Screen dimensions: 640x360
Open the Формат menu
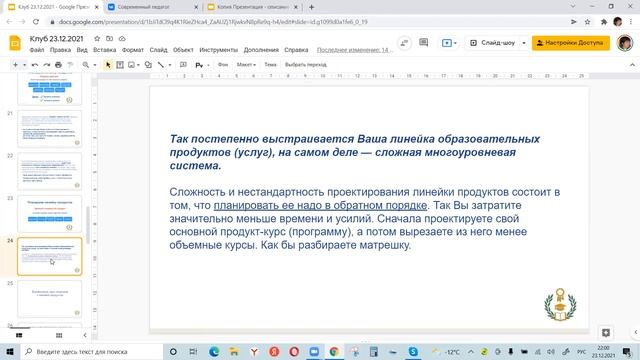coord(133,50)
